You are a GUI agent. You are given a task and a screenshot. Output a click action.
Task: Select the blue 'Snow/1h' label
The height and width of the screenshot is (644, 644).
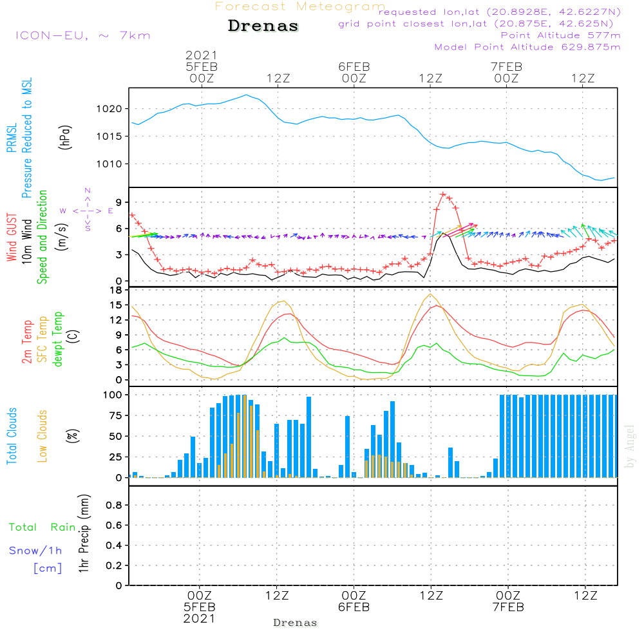35,551
